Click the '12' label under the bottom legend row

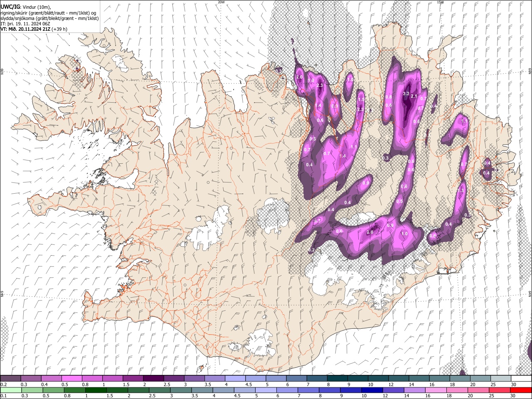(x=386, y=396)
